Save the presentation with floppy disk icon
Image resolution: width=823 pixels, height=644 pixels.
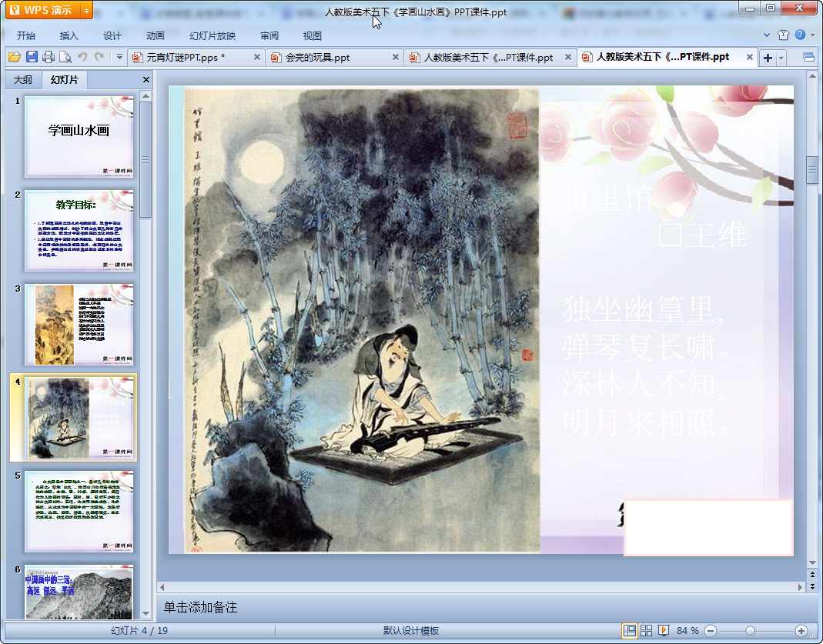point(32,57)
